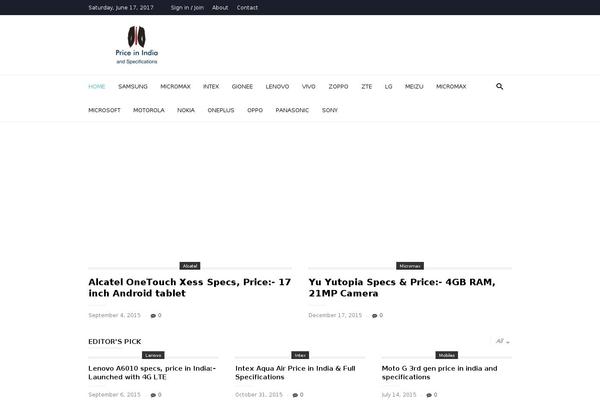This screenshot has width=600, height=400.
Task: Open the Contact link in top bar
Action: [247, 8]
